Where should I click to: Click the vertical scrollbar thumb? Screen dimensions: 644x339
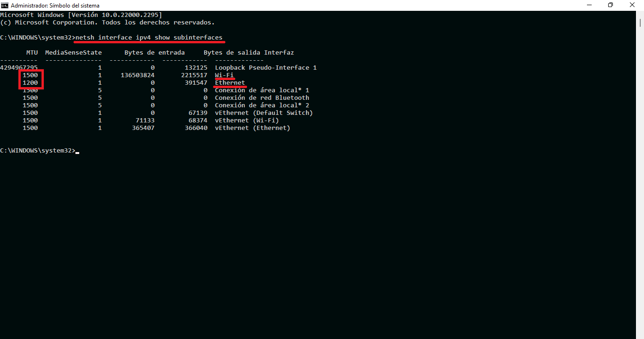point(640,24)
